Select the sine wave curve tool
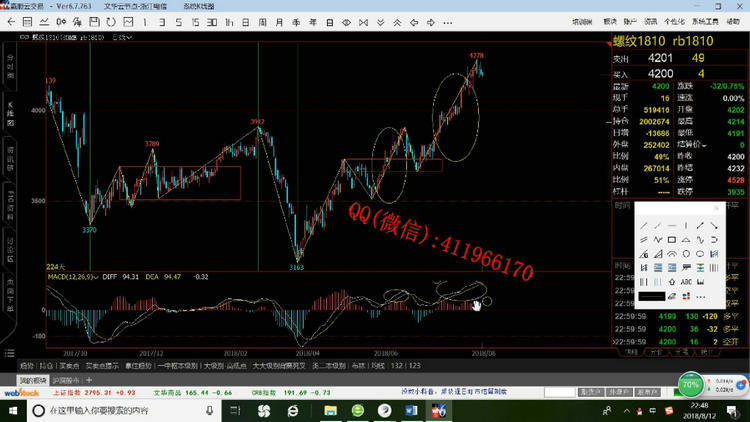The width and height of the screenshot is (750, 422). coord(700,240)
